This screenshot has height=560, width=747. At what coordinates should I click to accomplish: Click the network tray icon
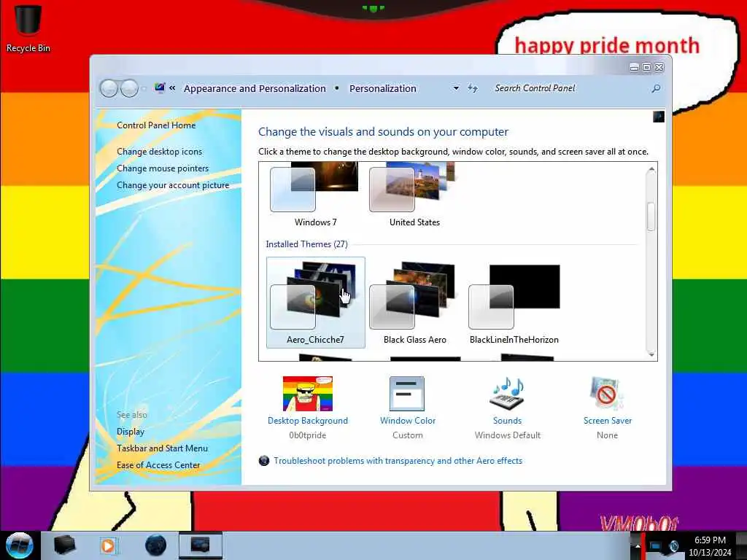pyautogui.click(x=656, y=545)
